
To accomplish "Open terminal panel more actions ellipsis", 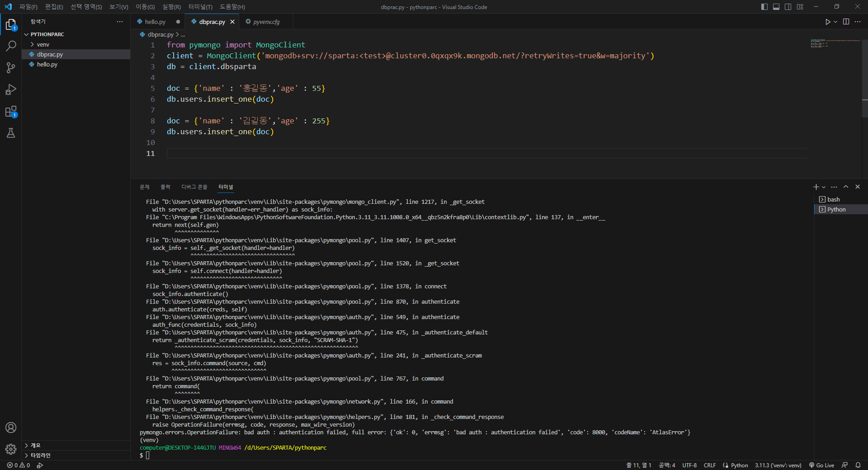I will click(834, 187).
